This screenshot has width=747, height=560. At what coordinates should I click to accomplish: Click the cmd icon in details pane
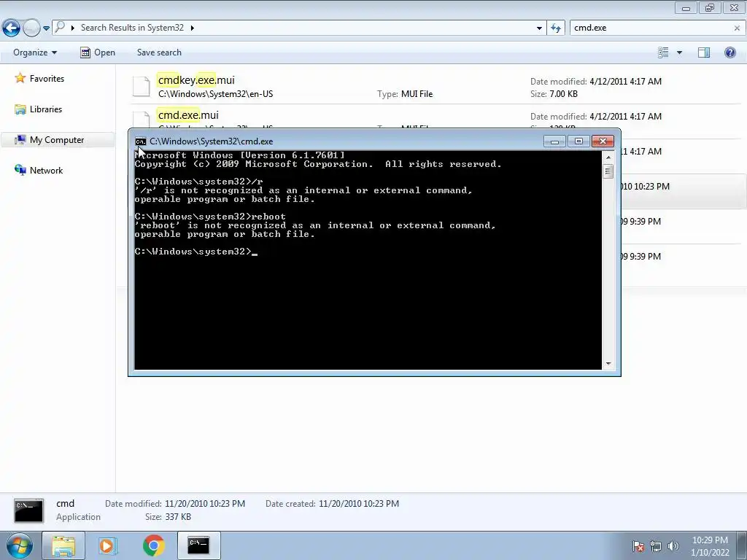pos(28,510)
